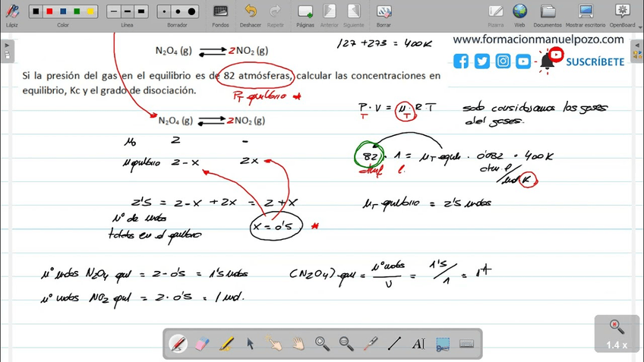Activate the Zoom in magnifier tool

(322, 344)
